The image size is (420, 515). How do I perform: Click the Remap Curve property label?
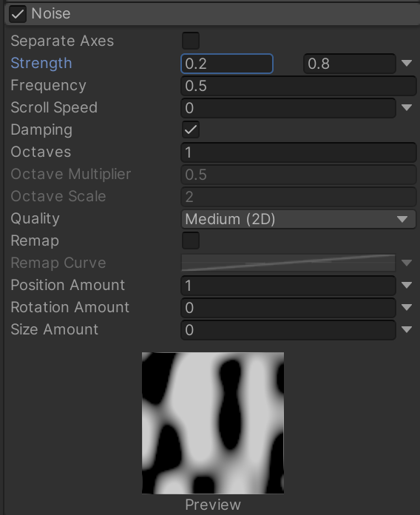[58, 263]
